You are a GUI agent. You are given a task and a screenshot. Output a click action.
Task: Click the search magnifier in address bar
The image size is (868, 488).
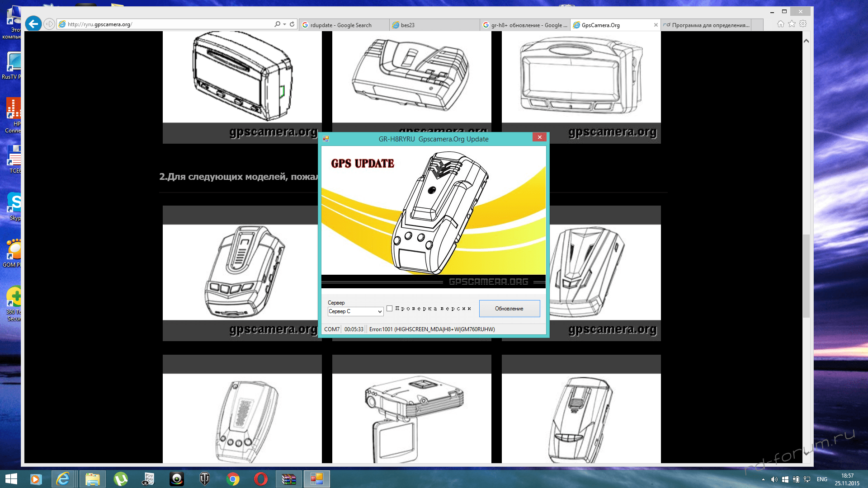pos(277,24)
